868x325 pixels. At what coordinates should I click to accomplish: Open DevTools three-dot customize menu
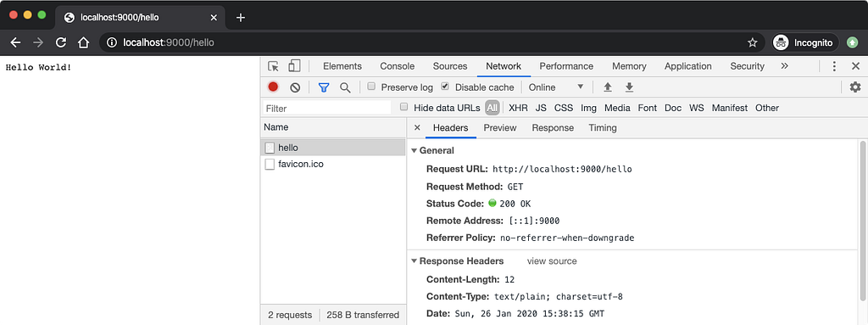click(834, 66)
